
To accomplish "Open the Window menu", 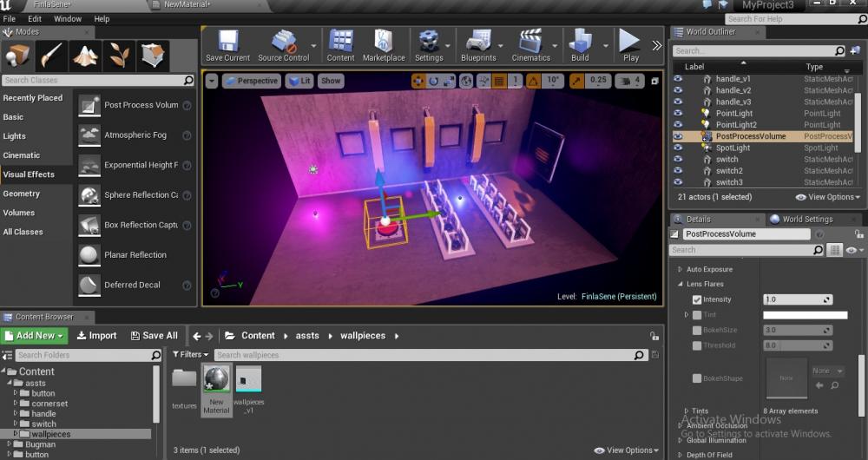I will click(68, 19).
